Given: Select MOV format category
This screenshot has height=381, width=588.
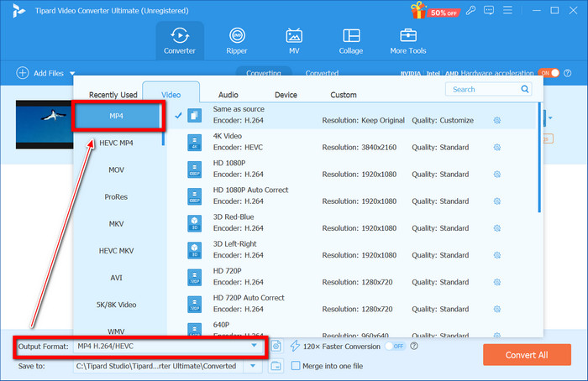Looking at the screenshot, I should click(x=116, y=170).
